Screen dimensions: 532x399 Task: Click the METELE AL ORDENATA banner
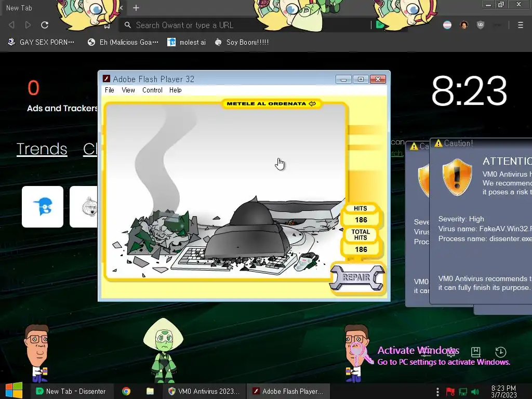click(271, 104)
